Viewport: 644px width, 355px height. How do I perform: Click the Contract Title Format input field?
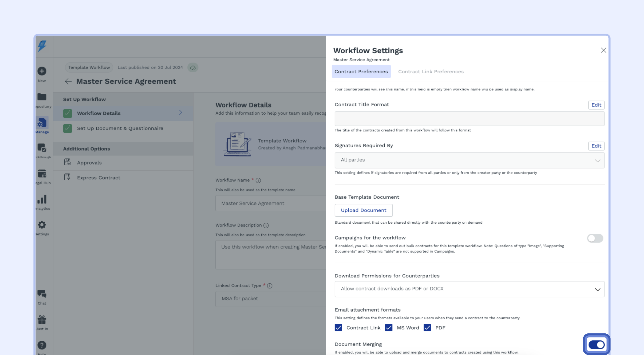click(x=469, y=119)
